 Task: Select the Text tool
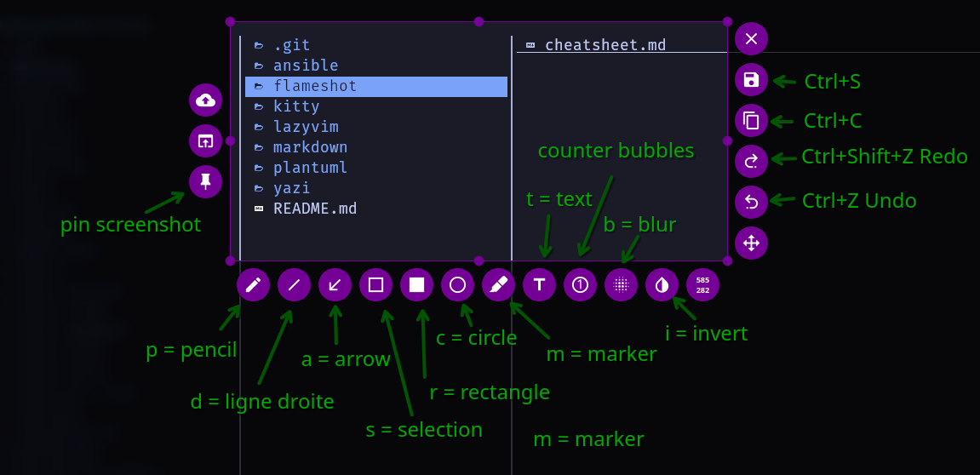[539, 285]
